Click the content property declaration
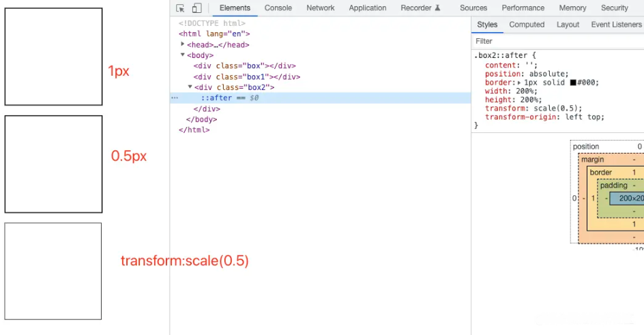 [511, 65]
